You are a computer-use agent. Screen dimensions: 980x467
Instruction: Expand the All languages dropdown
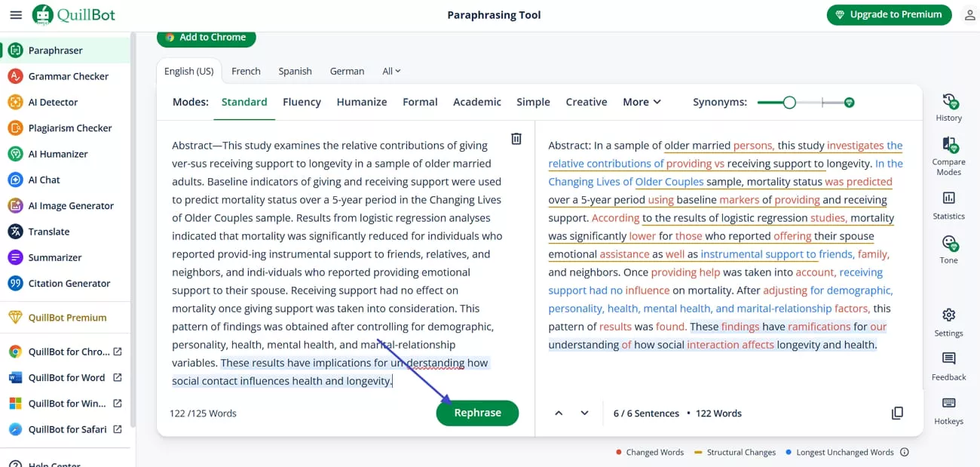[391, 71]
